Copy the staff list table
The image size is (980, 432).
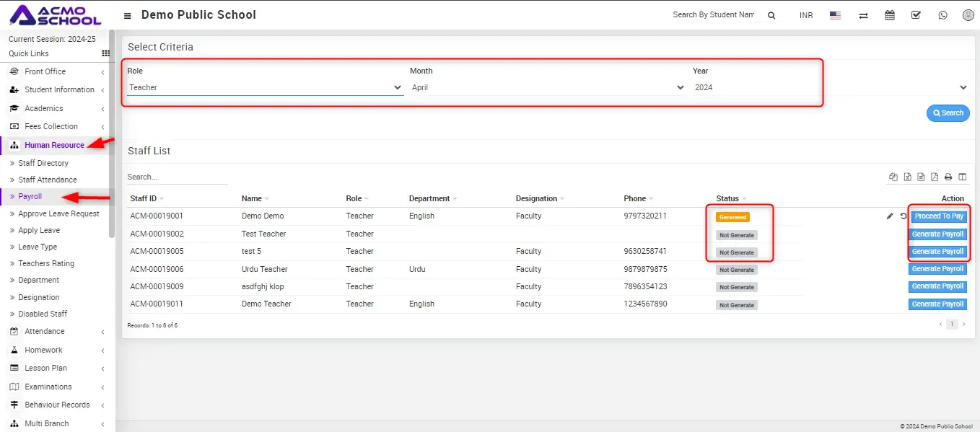(x=893, y=177)
